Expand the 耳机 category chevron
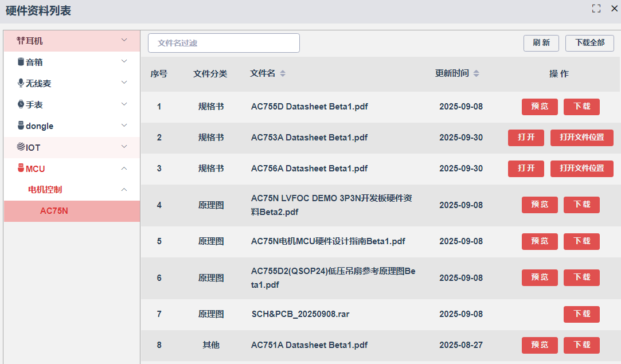This screenshot has width=621, height=364. 124,40
